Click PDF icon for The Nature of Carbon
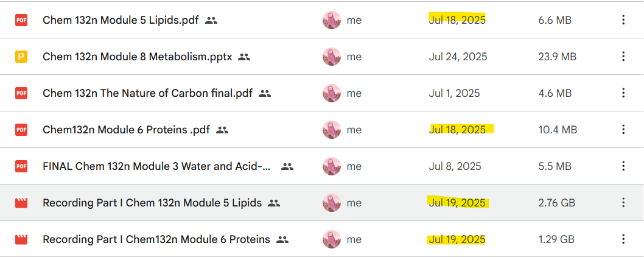This screenshot has height=257, width=644. click(21, 93)
